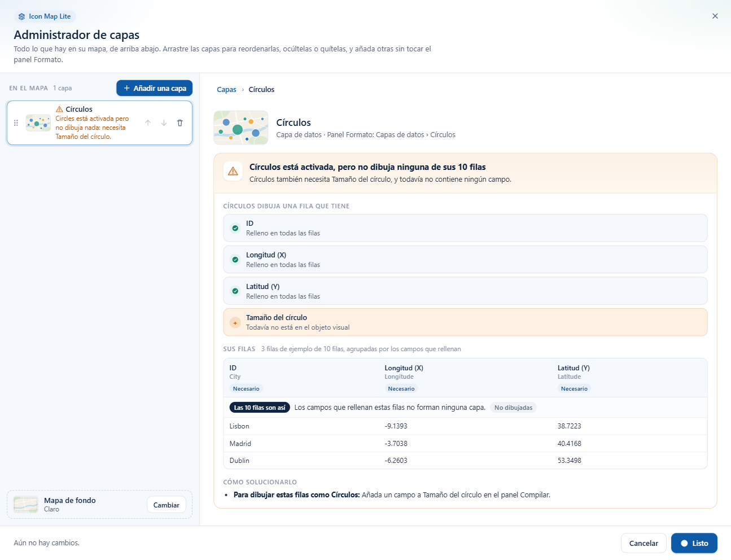Image resolution: width=731 pixels, height=560 pixels.
Task: Click the 'Las 10 filas son así' badge
Action: (x=260, y=408)
